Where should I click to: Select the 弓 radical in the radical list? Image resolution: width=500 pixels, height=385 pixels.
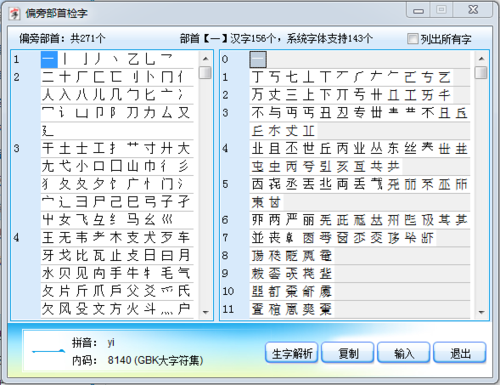pyautogui.click(x=150, y=202)
